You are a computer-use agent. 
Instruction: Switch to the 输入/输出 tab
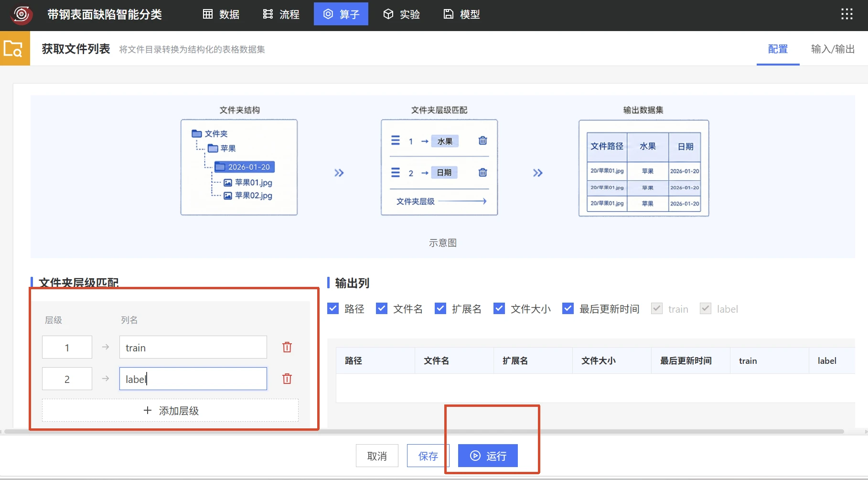click(833, 49)
